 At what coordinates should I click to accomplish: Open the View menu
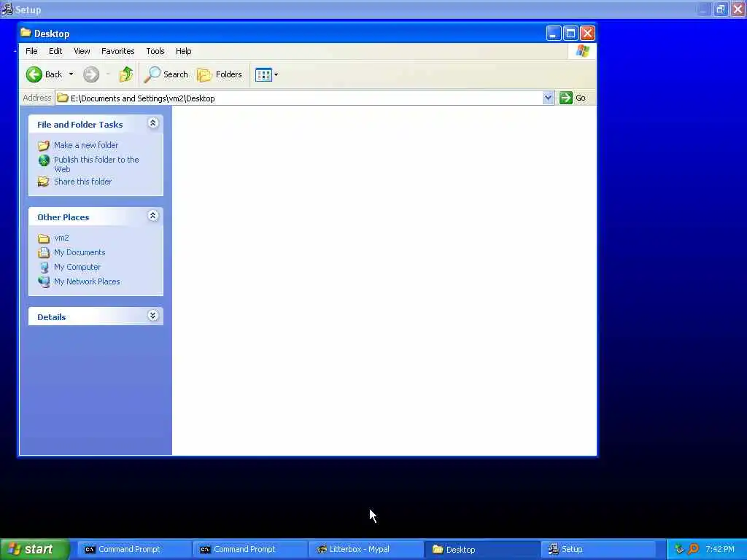click(x=82, y=51)
